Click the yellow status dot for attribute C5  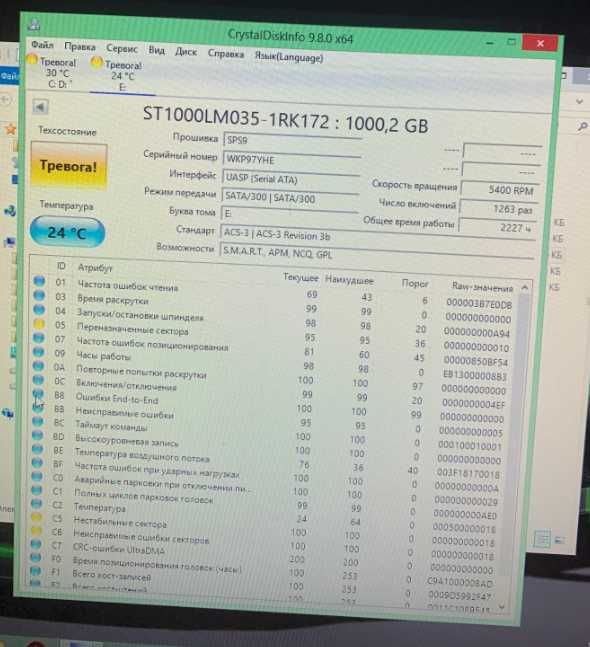(x=36, y=517)
